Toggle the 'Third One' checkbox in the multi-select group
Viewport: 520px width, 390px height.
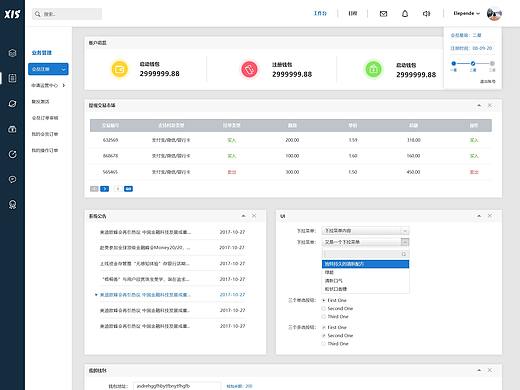coord(324,344)
